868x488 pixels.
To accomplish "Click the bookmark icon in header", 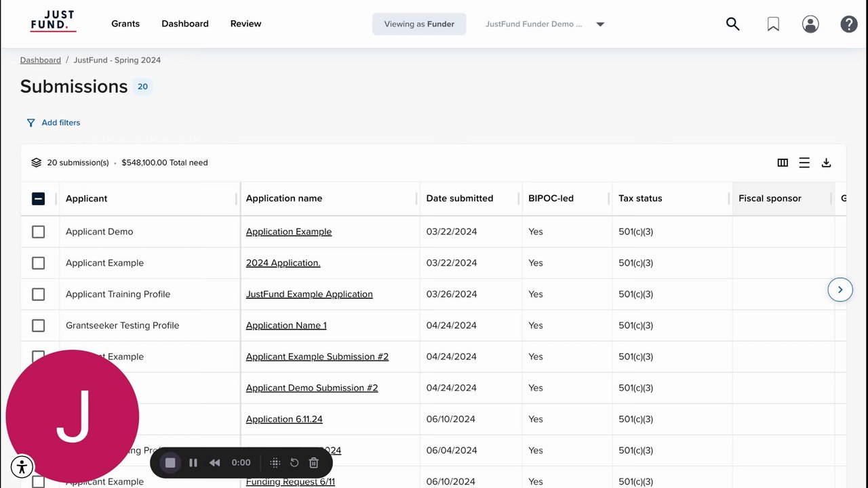I will coord(773,24).
